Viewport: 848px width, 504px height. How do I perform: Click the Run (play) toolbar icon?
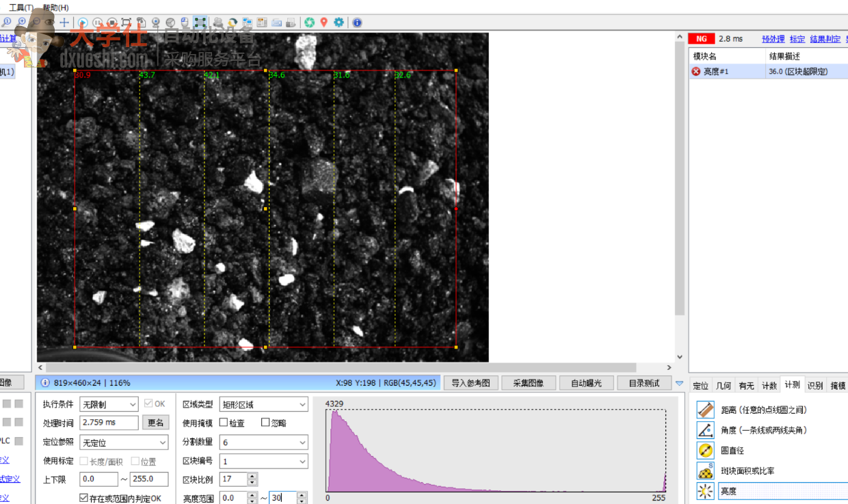[x=83, y=23]
